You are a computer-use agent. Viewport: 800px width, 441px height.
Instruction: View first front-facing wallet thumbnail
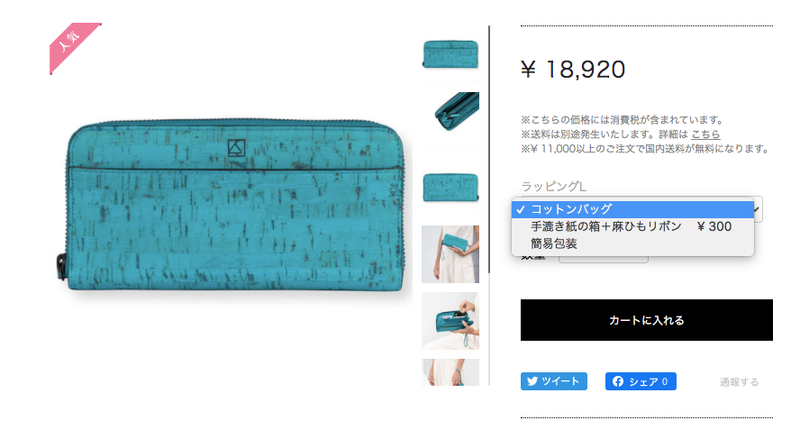click(x=451, y=54)
